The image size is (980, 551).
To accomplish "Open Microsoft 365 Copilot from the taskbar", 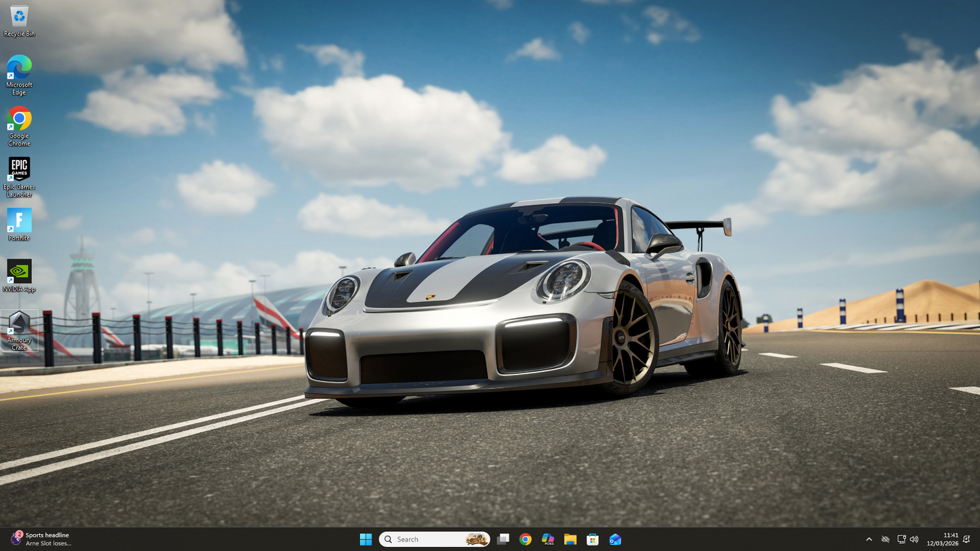I will (x=547, y=539).
